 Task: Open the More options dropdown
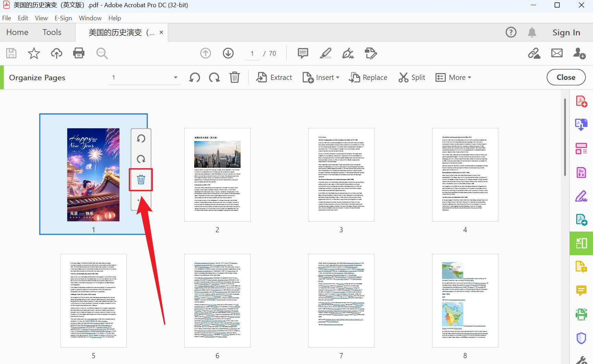[x=454, y=77]
